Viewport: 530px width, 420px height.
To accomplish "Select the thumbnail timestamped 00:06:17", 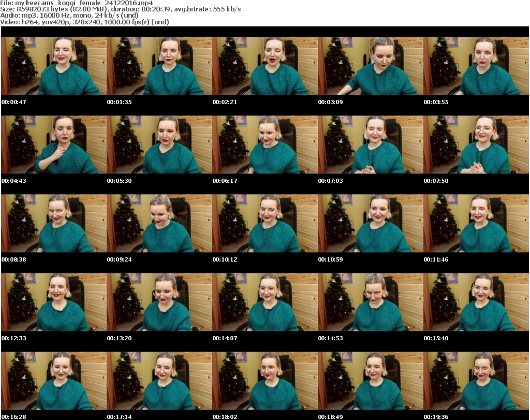I will click(265, 144).
